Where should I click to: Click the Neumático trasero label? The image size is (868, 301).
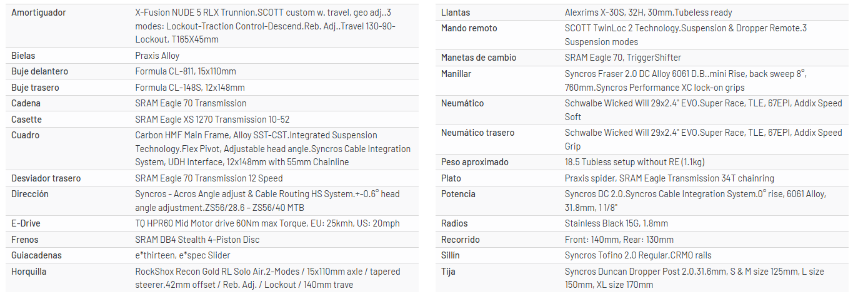point(477,133)
